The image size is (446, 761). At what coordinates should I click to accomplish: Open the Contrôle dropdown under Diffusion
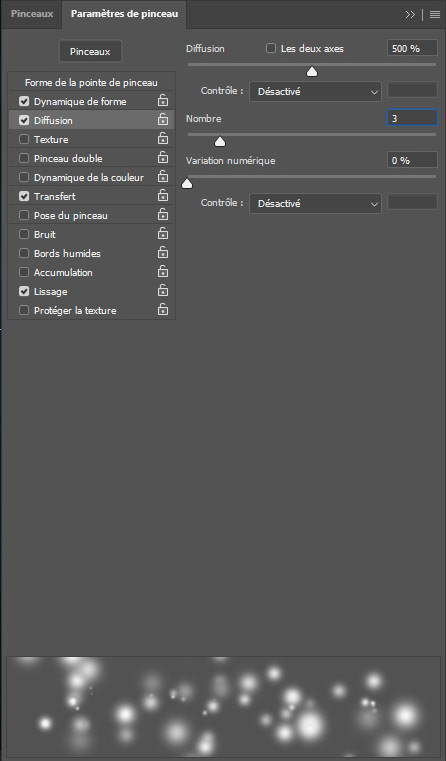315,91
